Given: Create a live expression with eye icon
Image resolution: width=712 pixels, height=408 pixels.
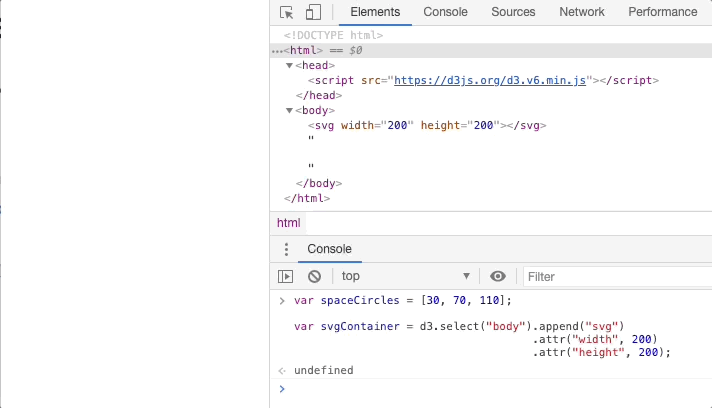Looking at the screenshot, I should point(498,276).
